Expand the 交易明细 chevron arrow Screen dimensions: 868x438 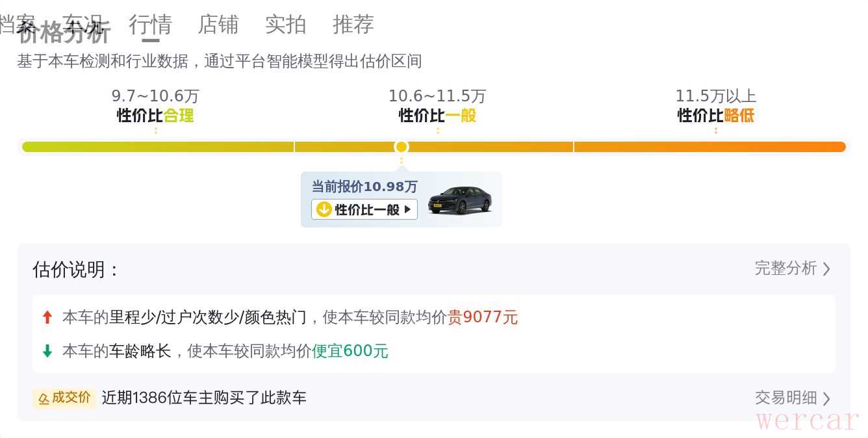[x=826, y=398]
